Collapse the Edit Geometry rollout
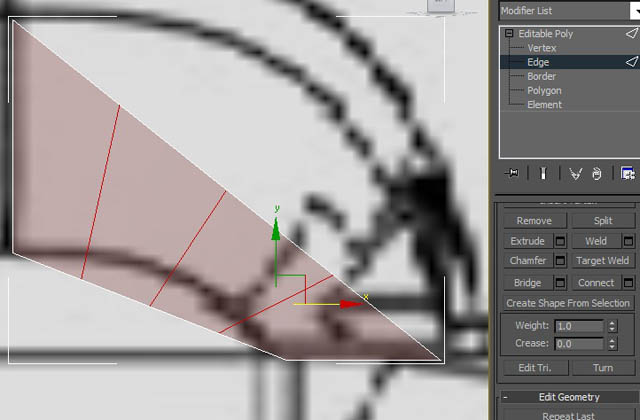640x420 pixels. (x=569, y=397)
